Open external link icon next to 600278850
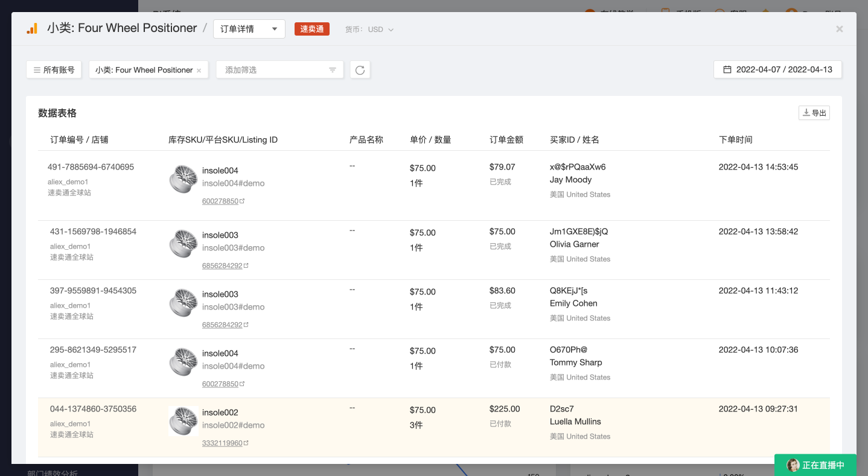The height and width of the screenshot is (476, 868). pyautogui.click(x=243, y=202)
